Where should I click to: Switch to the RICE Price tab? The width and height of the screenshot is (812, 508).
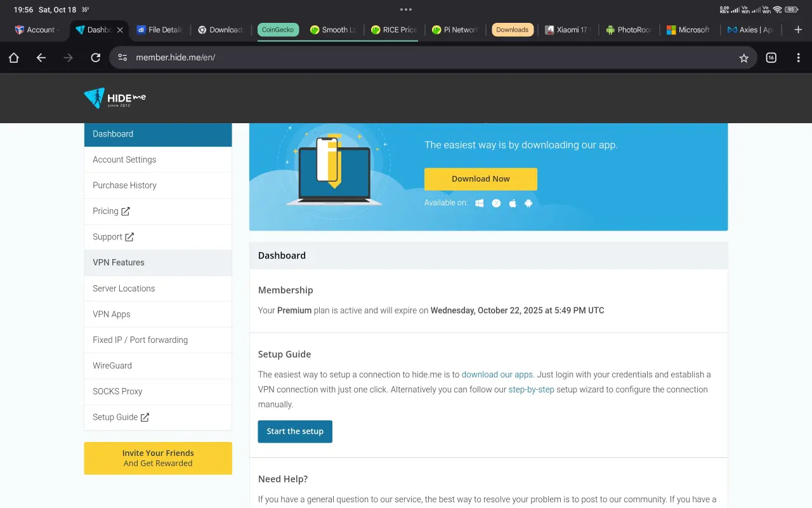point(393,30)
